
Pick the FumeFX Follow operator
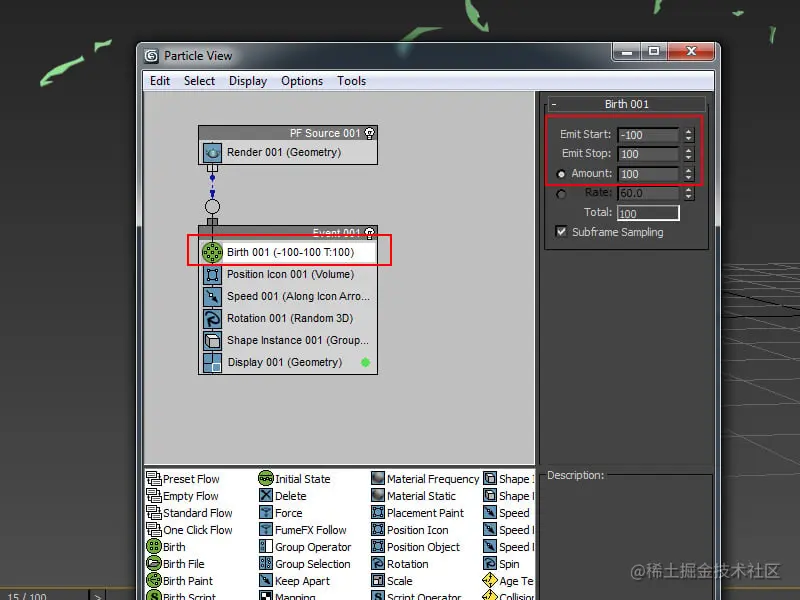tap(303, 530)
